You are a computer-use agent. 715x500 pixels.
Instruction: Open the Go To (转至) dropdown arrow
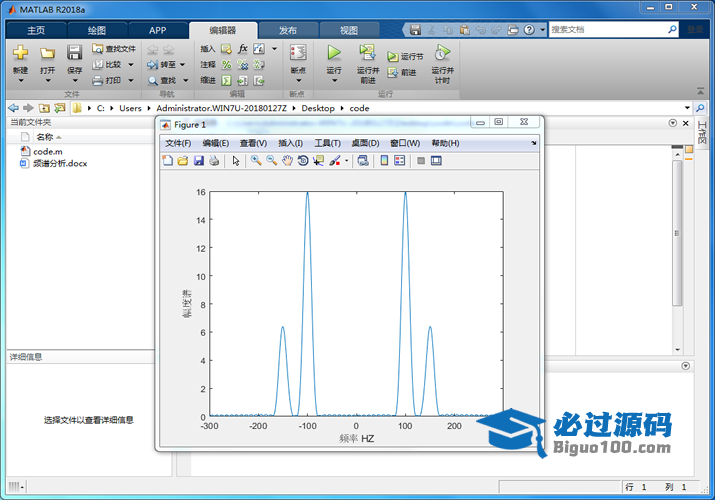[182, 65]
